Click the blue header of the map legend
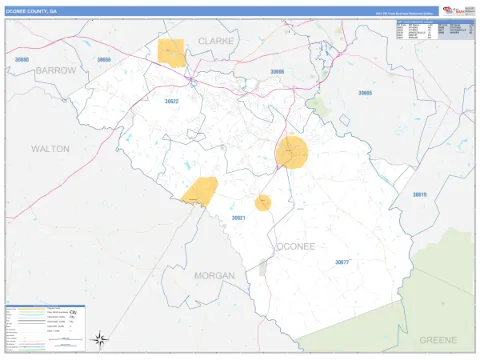 point(45,306)
